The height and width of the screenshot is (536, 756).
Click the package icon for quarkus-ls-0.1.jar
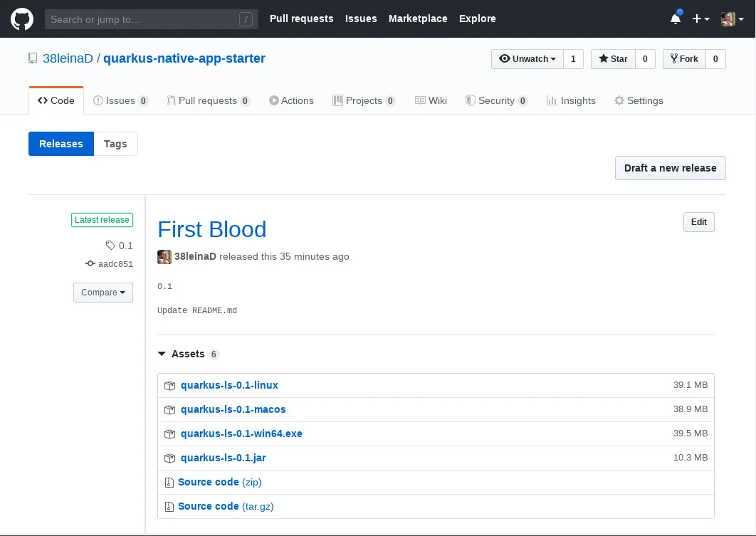(169, 458)
